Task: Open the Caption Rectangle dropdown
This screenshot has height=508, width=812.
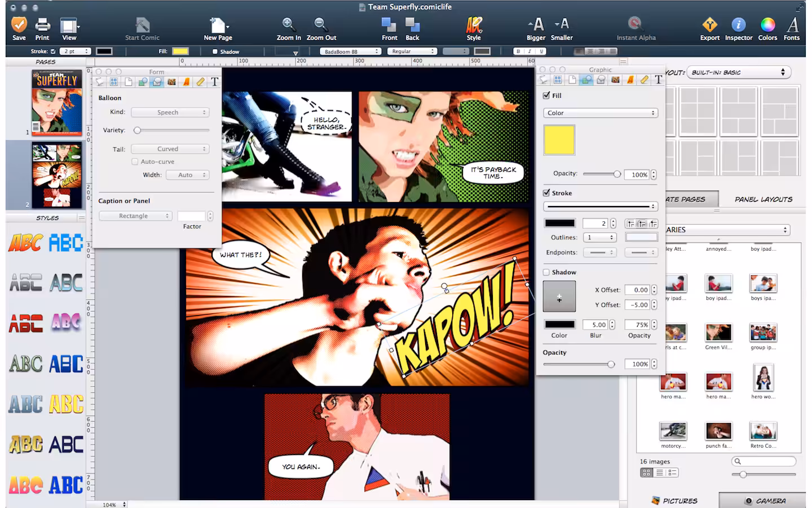Action: coord(135,216)
